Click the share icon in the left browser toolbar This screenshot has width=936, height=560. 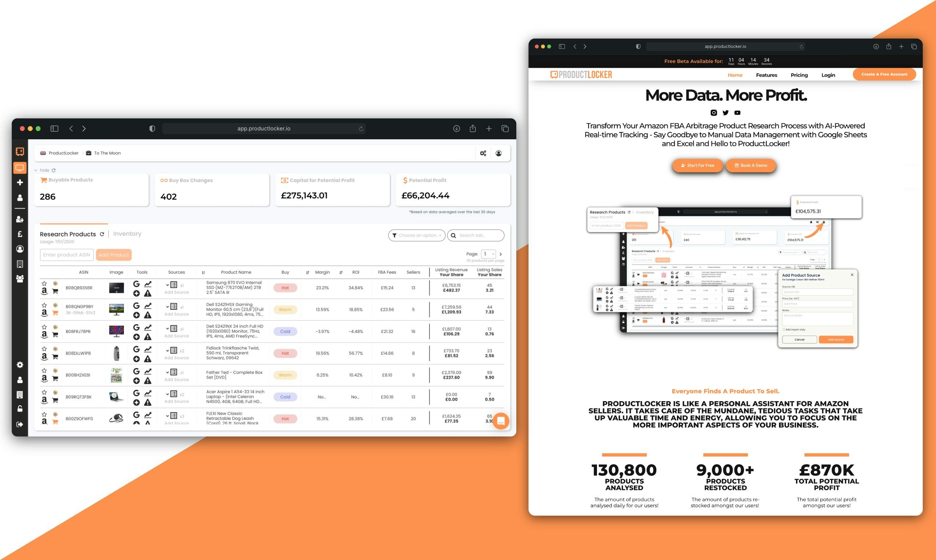coord(472,129)
